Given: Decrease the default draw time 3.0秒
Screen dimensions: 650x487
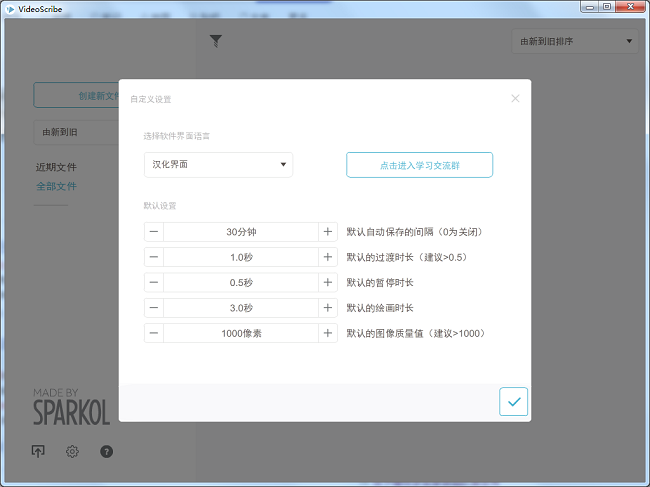Looking at the screenshot, I should click(x=154, y=308).
